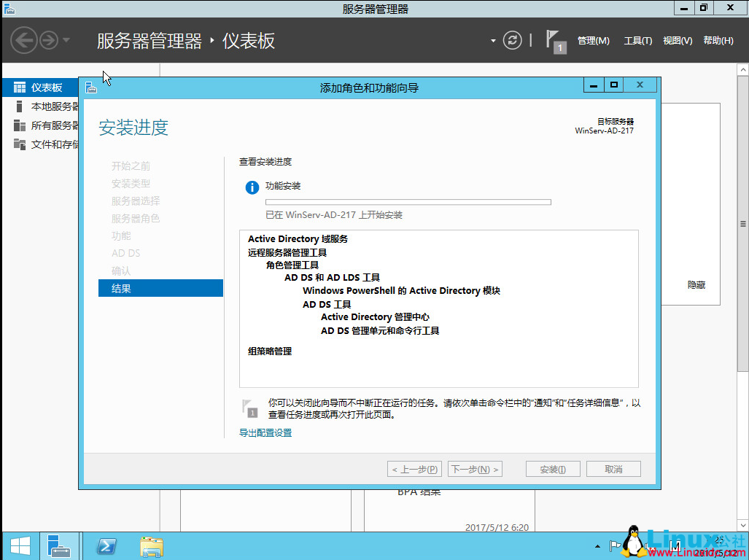This screenshot has height=560, width=749.
Task: Click the back navigation arrow
Action: pyautogui.click(x=24, y=40)
